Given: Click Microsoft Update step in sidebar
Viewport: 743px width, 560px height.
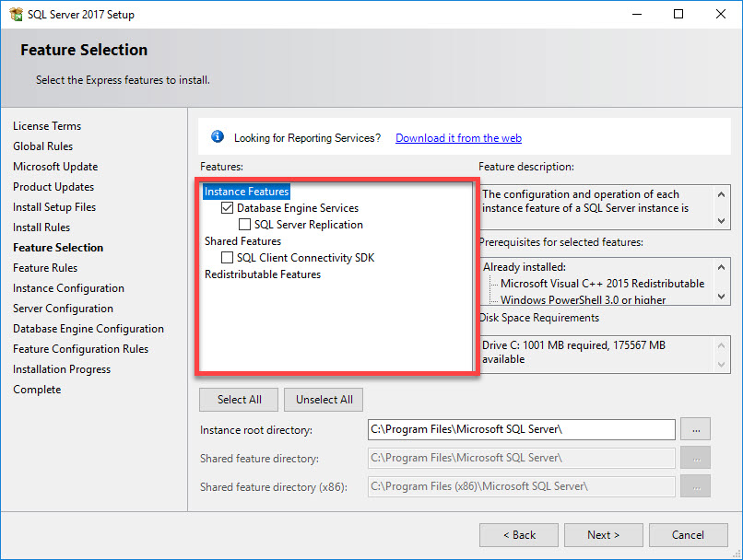Looking at the screenshot, I should pyautogui.click(x=55, y=167).
